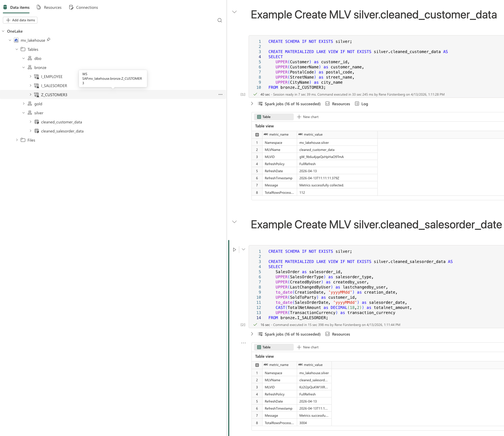Click the Add data items button
The height and width of the screenshot is (436, 504).
(20, 20)
